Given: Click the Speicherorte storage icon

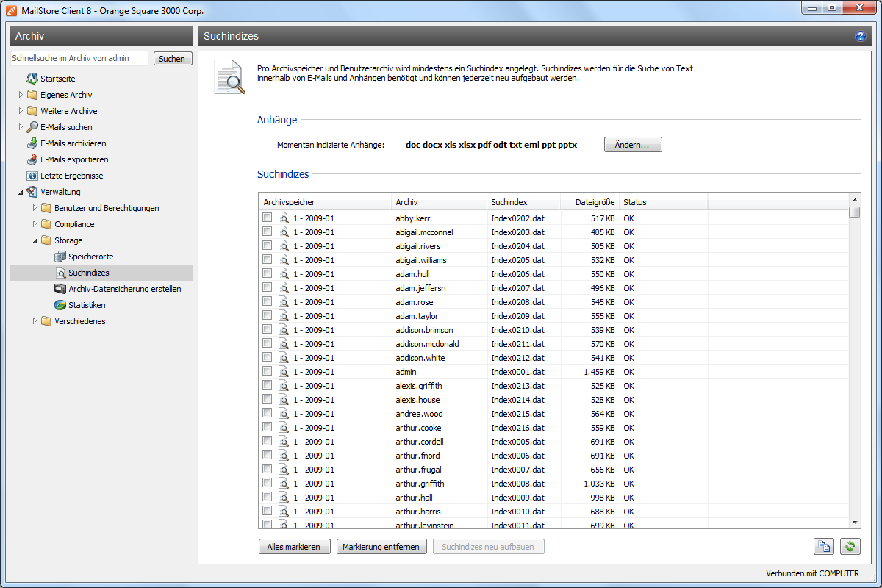Looking at the screenshot, I should point(60,257).
